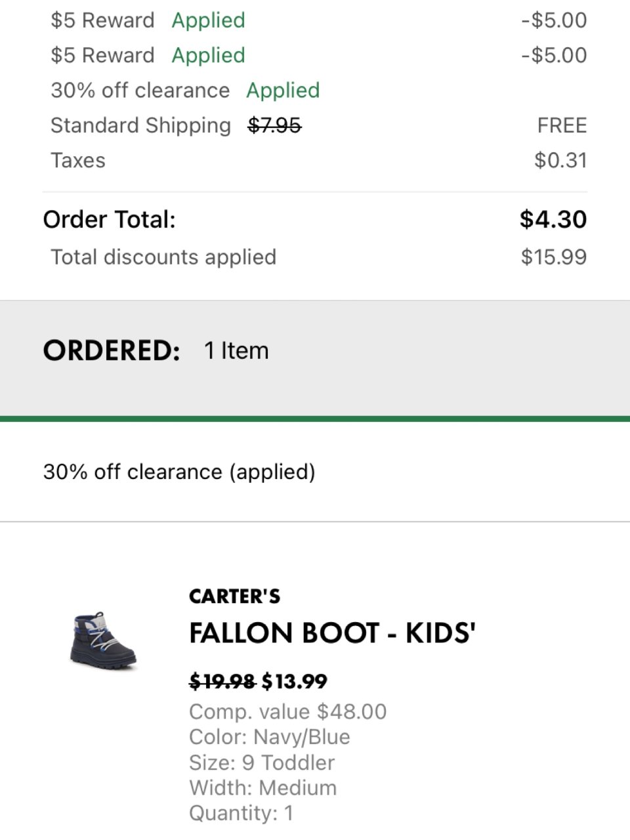The height and width of the screenshot is (840, 630).
Task: Select the Comp. value $48.00 text
Action: [x=287, y=711]
